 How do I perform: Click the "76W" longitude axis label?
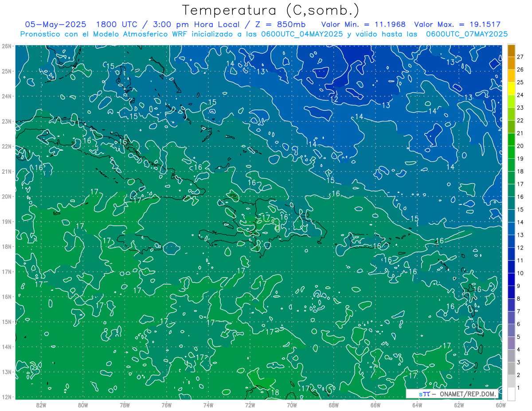[x=166, y=405]
